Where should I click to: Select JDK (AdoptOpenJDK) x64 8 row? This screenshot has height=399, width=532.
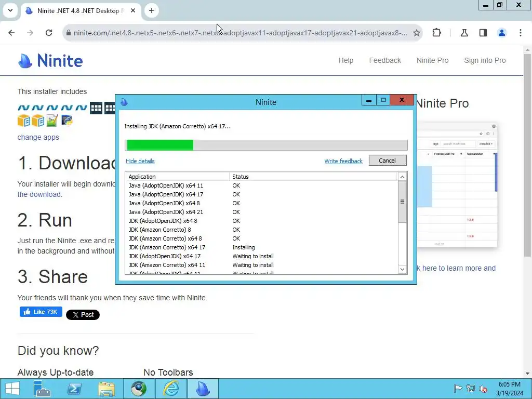[x=261, y=221]
